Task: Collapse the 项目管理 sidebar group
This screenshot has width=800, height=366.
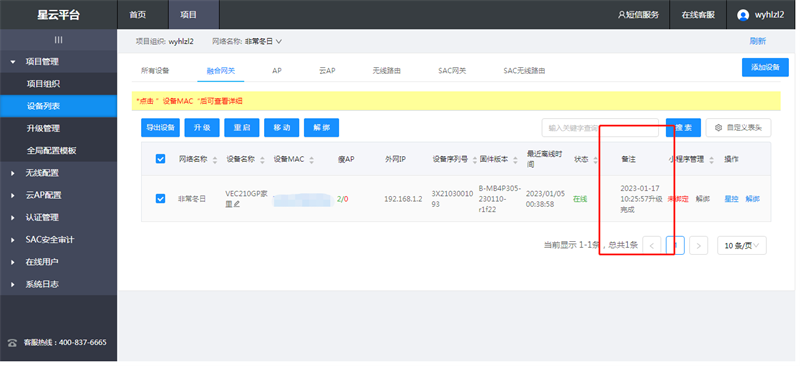Action: (x=59, y=62)
